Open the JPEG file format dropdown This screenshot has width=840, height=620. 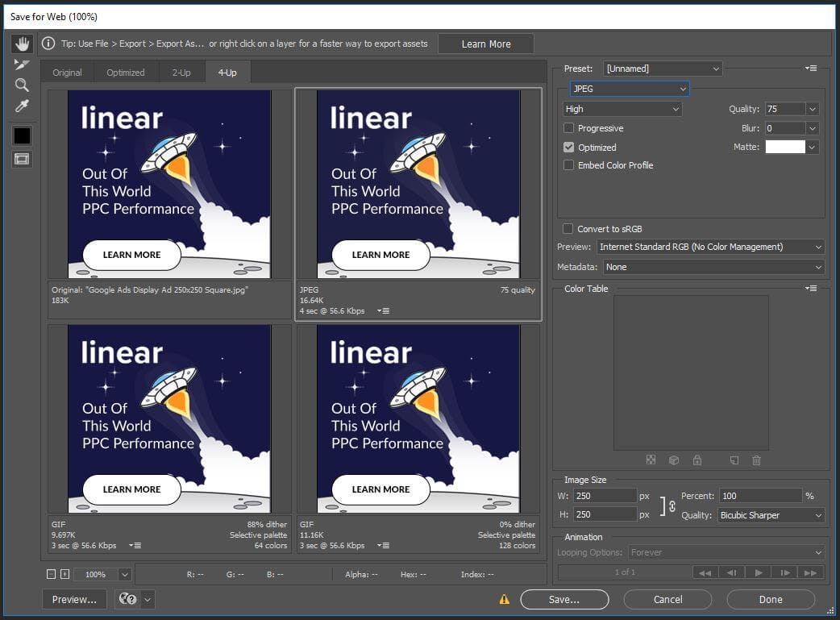pyautogui.click(x=629, y=89)
